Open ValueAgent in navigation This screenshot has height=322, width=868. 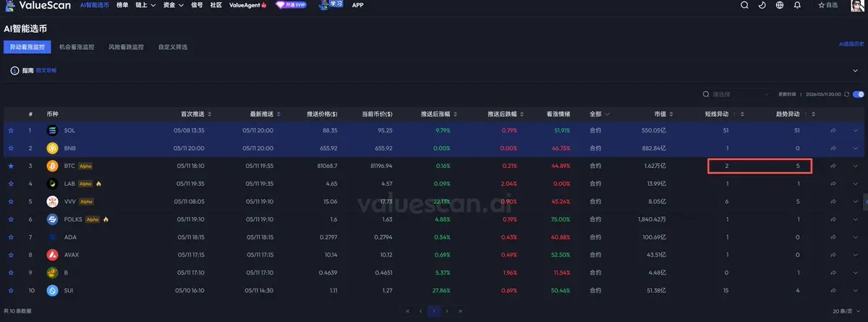[247, 5]
